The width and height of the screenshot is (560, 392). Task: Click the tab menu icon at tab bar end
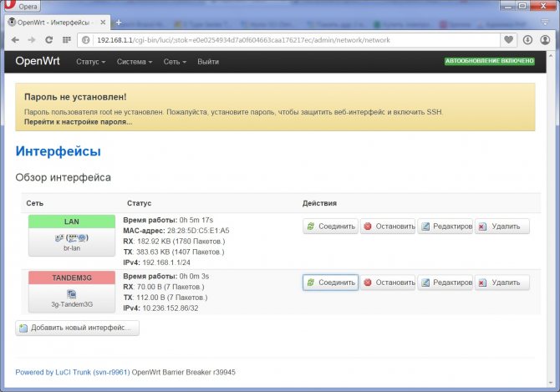pyautogui.click(x=545, y=23)
